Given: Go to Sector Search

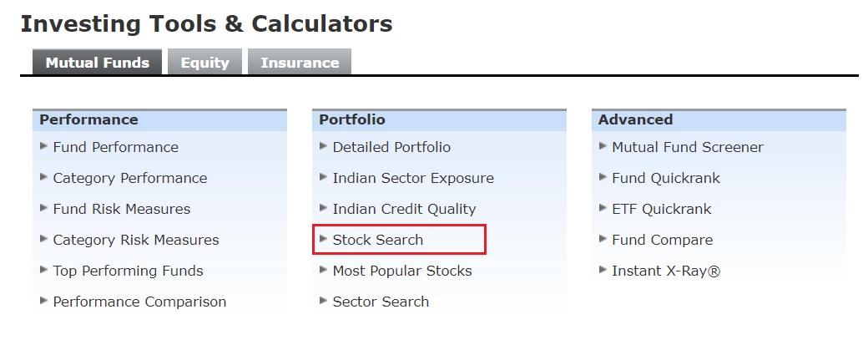Looking at the screenshot, I should 381,302.
